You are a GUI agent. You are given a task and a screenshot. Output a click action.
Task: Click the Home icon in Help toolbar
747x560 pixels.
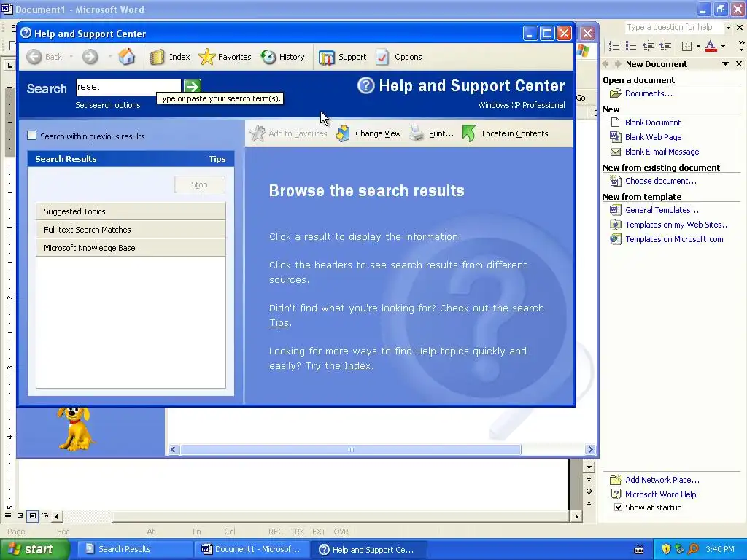click(127, 57)
